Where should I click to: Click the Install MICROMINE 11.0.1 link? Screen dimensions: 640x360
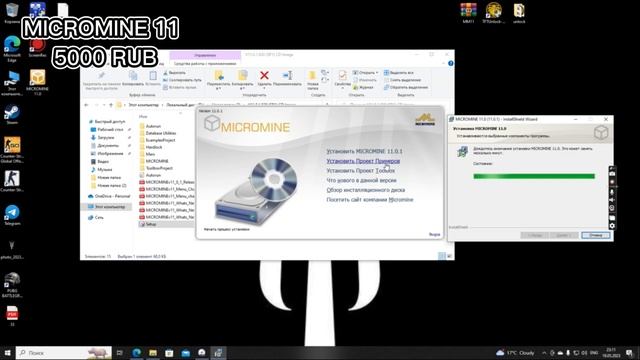tap(364, 151)
